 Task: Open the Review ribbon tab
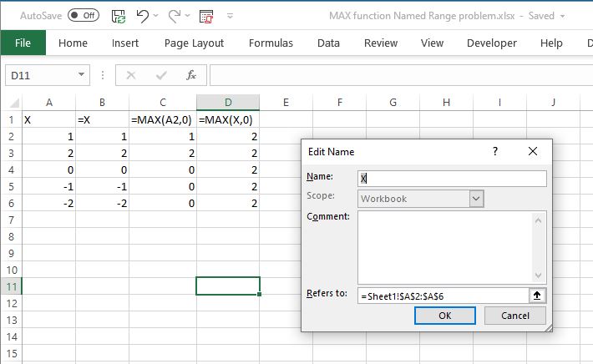[x=381, y=43]
